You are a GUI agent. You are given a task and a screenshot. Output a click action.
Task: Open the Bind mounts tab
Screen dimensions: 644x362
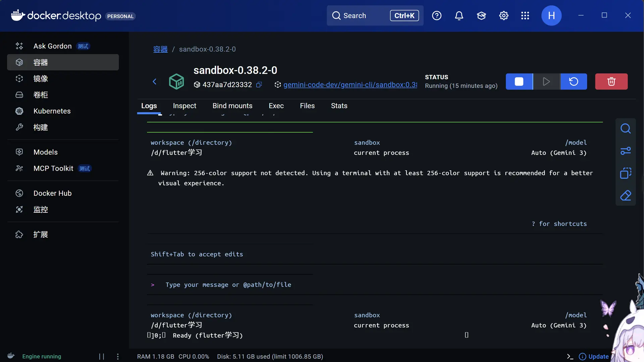pos(232,106)
